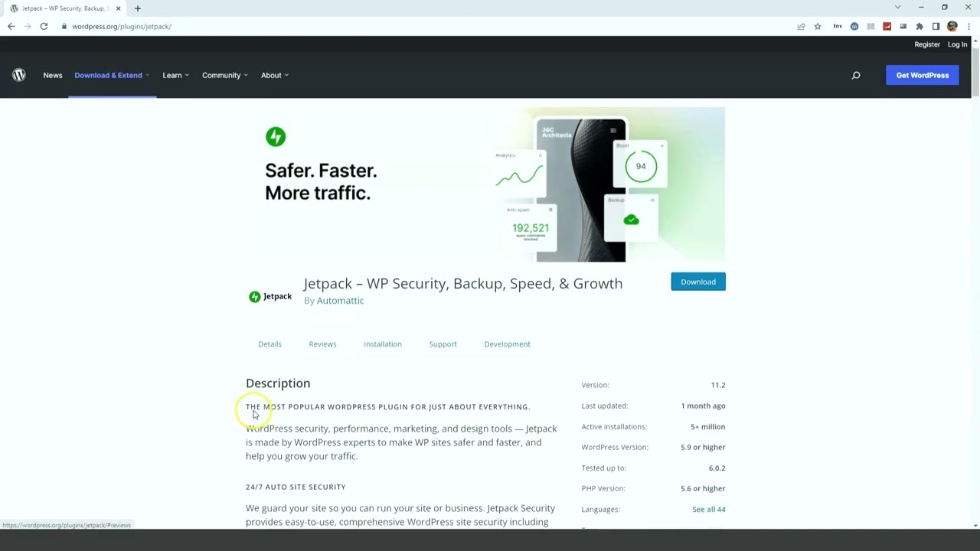Open a new browser tab with plus
Viewport: 980px width, 551px height.
(138, 8)
